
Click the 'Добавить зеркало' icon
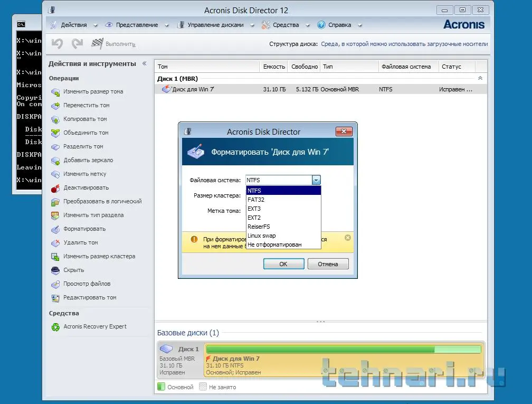coord(55,161)
